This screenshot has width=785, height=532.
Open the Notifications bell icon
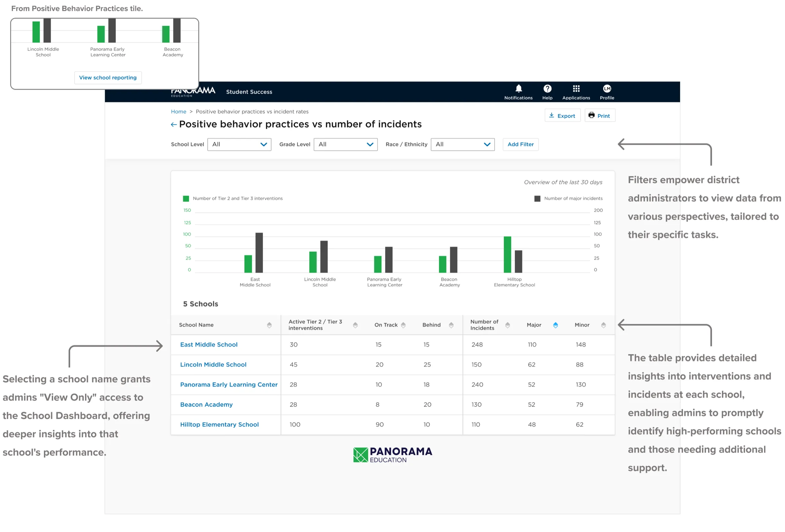pos(518,89)
